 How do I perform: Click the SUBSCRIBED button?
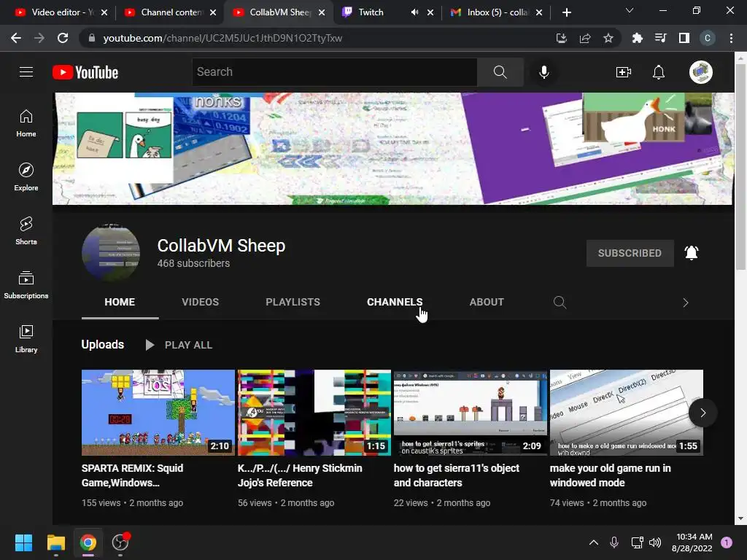(x=630, y=253)
